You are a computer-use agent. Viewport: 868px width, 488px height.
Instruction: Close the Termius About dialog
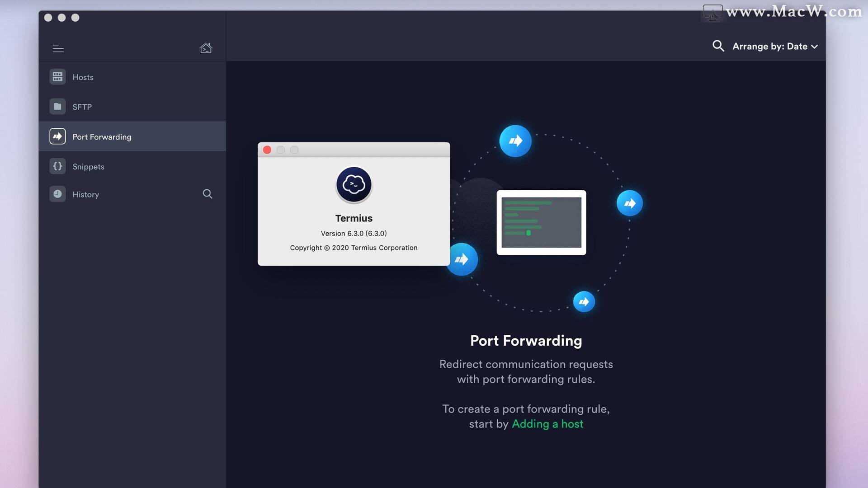coord(267,150)
